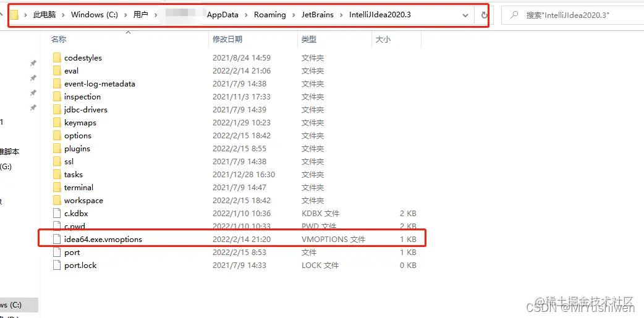Sort files by 名称 column header
Viewport: 644px width, 318px height.
point(58,40)
